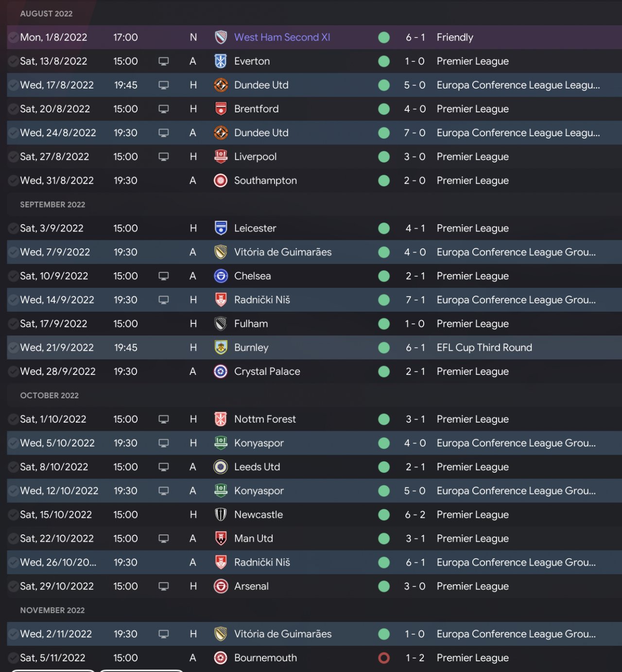
Task: Click the Crystal Palace crest icon
Action: (x=221, y=371)
